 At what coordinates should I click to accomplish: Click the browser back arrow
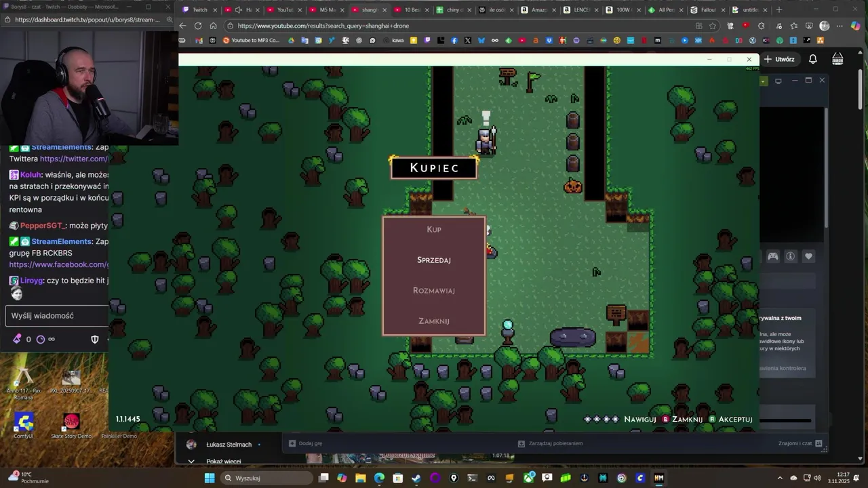click(183, 26)
